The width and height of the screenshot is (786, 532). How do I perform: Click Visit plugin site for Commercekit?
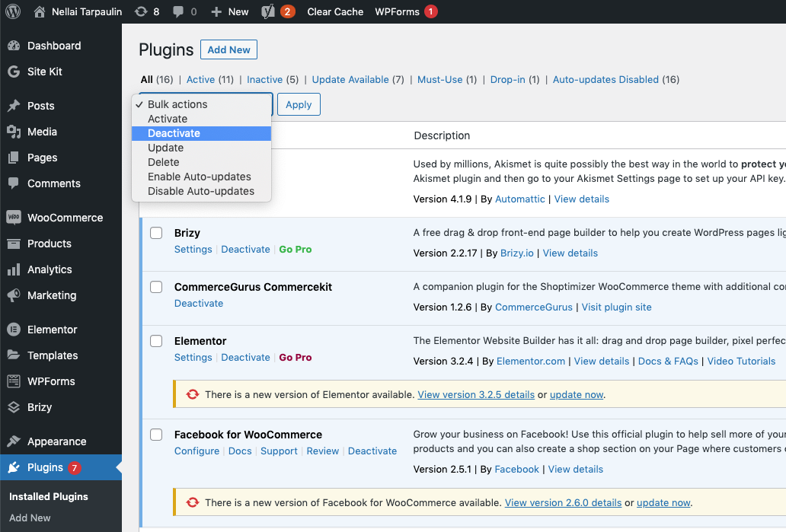[617, 307]
